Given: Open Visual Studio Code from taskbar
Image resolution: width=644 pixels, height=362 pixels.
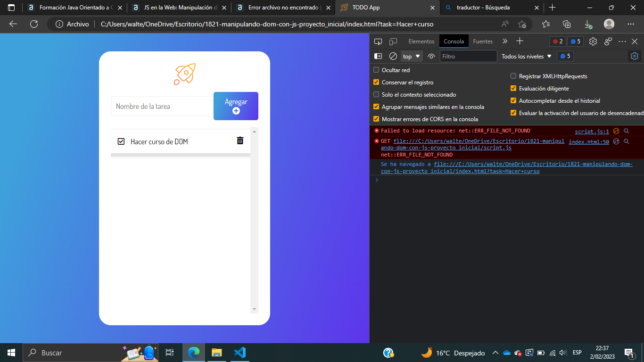Looking at the screenshot, I should pyautogui.click(x=240, y=353).
